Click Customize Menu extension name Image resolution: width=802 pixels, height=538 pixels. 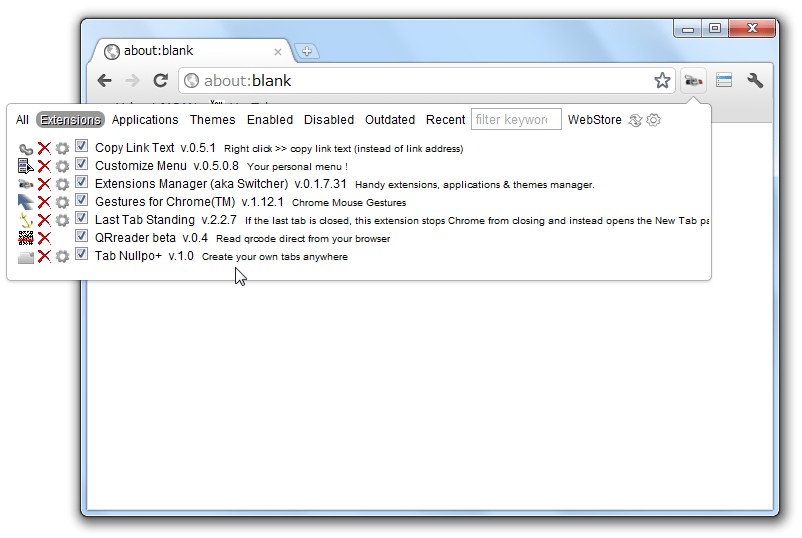point(141,166)
